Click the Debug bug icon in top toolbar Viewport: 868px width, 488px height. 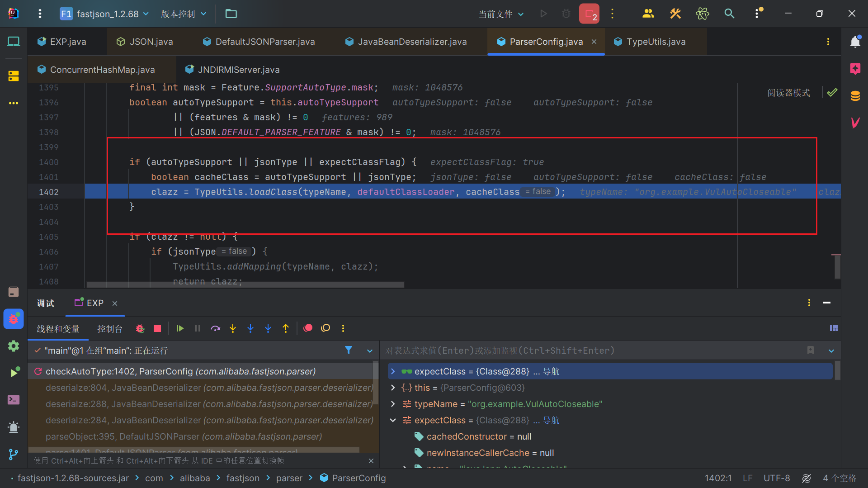point(566,14)
